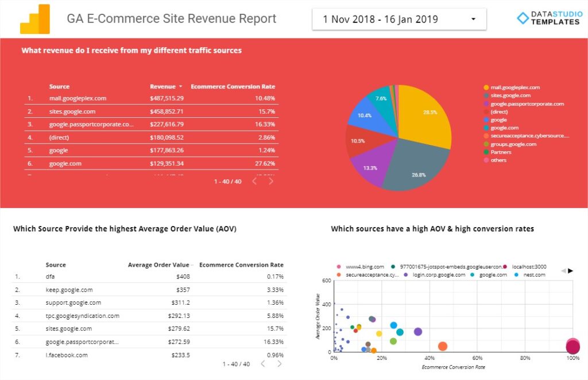Click previous arrow on scatter chart legend

tap(564, 270)
